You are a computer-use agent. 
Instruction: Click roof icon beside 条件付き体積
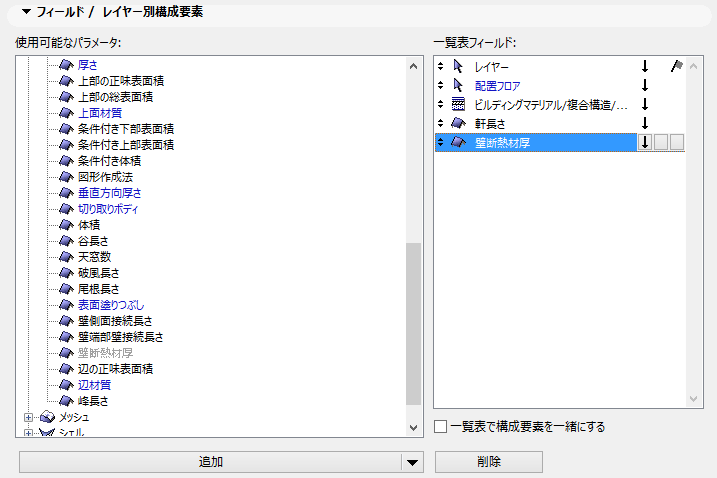coord(66,161)
